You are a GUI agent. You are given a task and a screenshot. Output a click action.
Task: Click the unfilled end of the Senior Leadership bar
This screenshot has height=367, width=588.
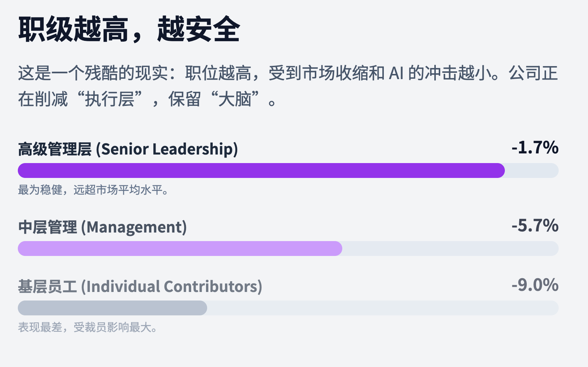tap(531, 170)
